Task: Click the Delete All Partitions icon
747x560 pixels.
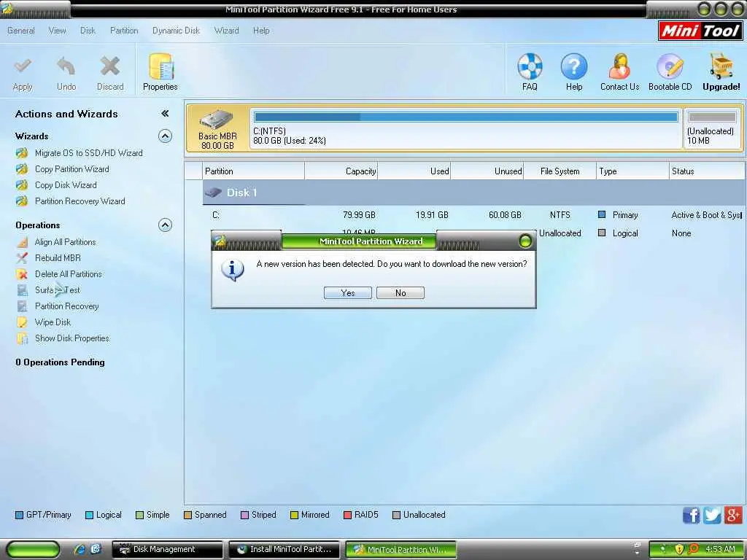Action: click(x=22, y=274)
